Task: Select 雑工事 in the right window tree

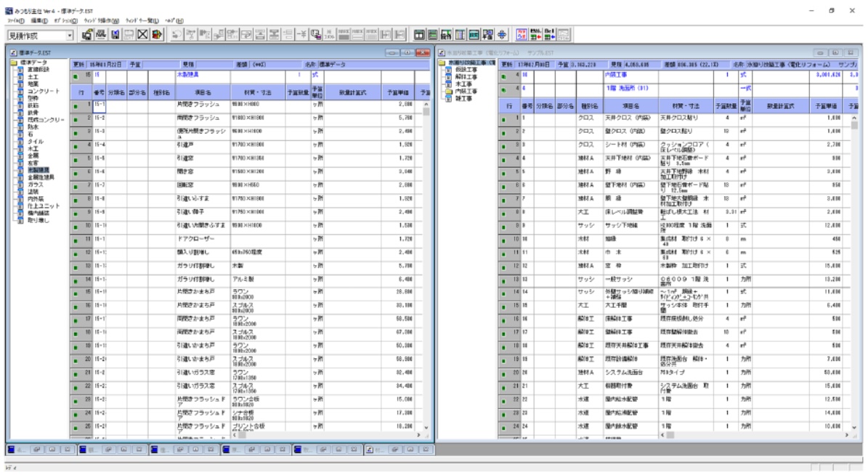Action: click(x=463, y=99)
